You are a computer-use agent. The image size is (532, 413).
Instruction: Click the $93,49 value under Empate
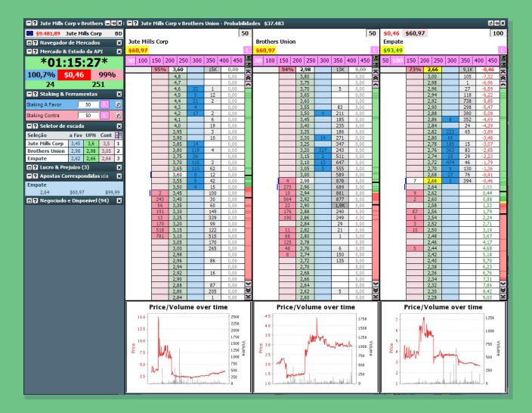pos(392,50)
